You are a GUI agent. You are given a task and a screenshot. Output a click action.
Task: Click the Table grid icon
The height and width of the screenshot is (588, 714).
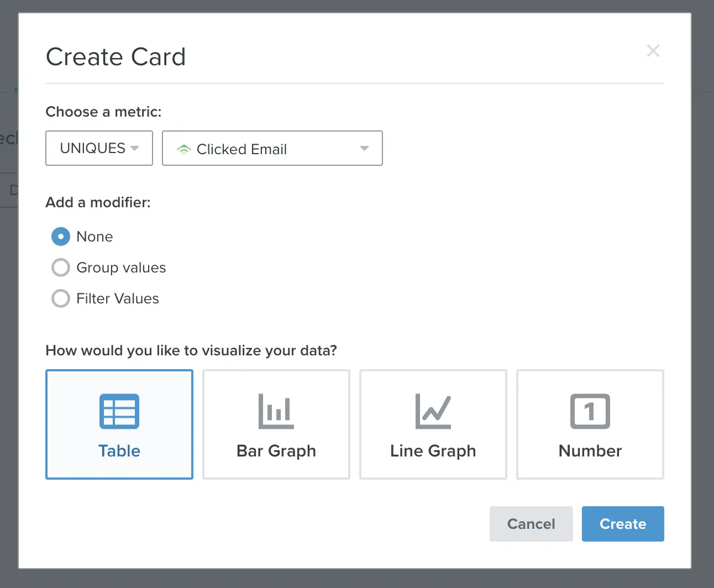click(119, 411)
